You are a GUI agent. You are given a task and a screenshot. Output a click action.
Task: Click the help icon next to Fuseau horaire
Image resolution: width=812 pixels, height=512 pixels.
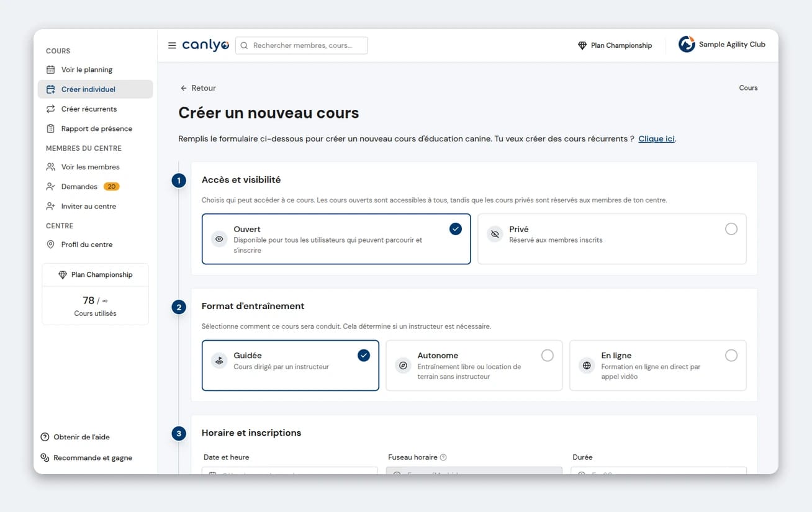pos(443,457)
